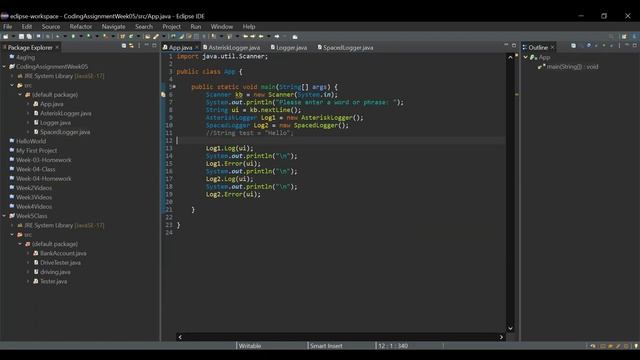Image resolution: width=640 pixels, height=360 pixels.
Task: Open dropdown arrow next to Run button
Action: point(81,36)
